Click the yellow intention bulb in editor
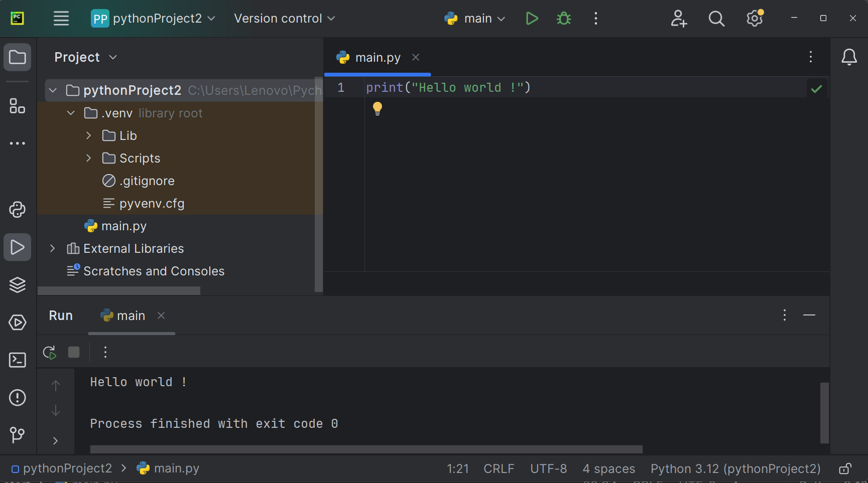 click(377, 108)
